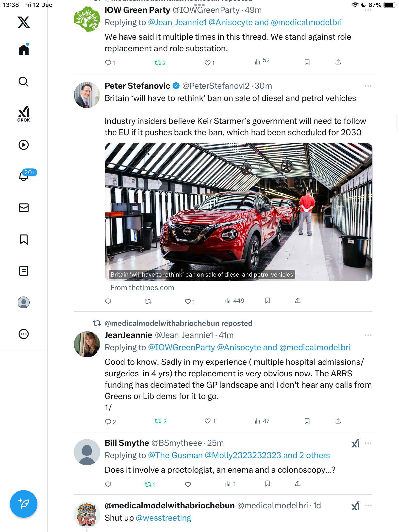Open the Lists icon in sidebar
The width and height of the screenshot is (399, 532).
click(24, 271)
